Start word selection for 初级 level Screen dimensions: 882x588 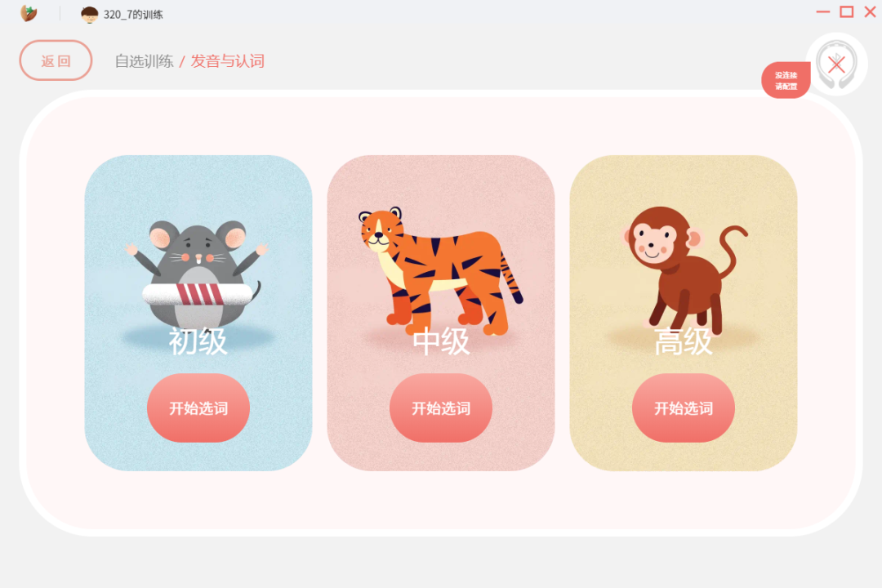198,408
